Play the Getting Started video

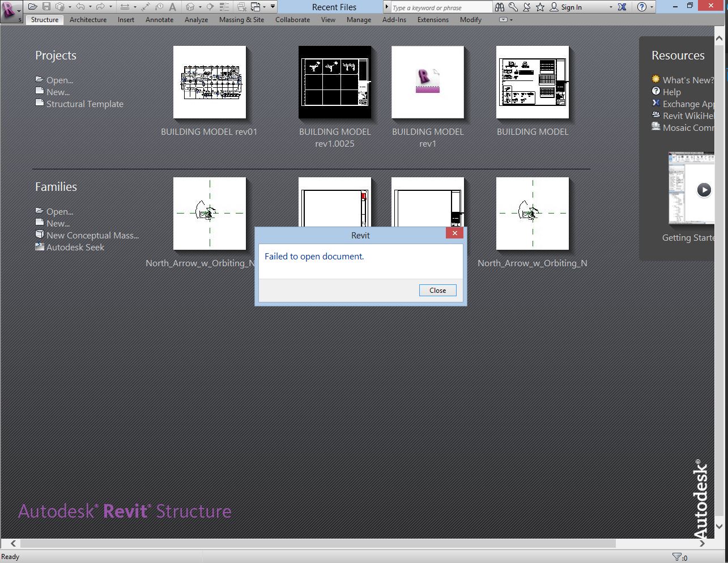pos(704,190)
